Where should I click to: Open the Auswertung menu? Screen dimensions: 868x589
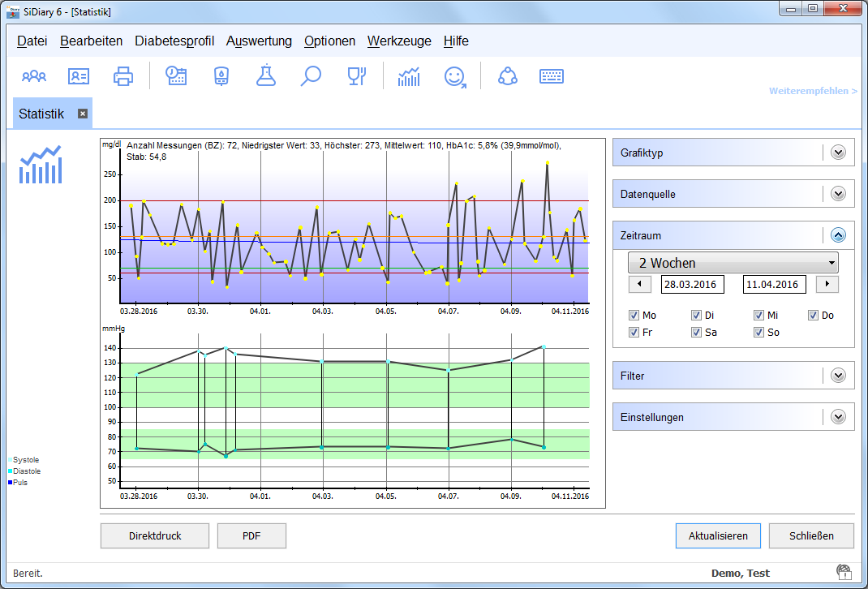tap(259, 41)
